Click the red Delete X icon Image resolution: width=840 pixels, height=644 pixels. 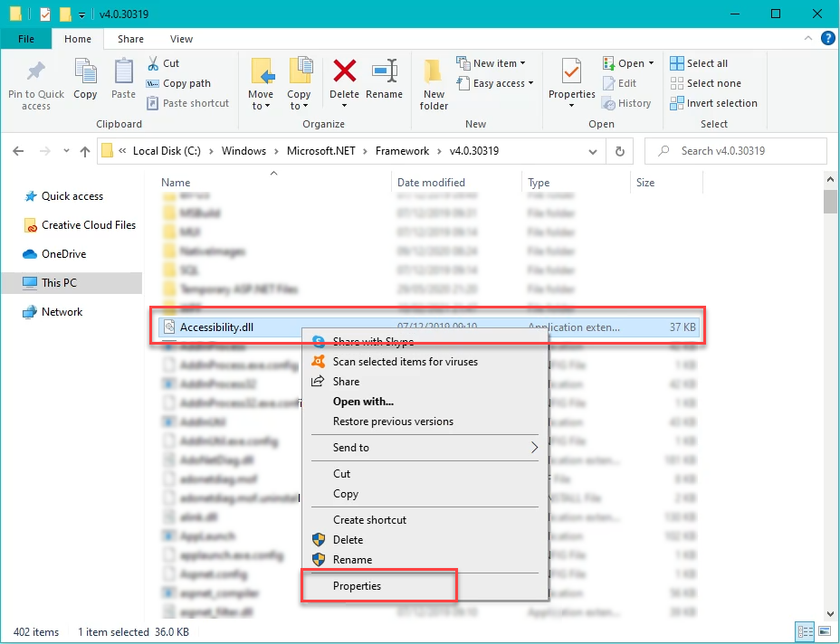345,71
